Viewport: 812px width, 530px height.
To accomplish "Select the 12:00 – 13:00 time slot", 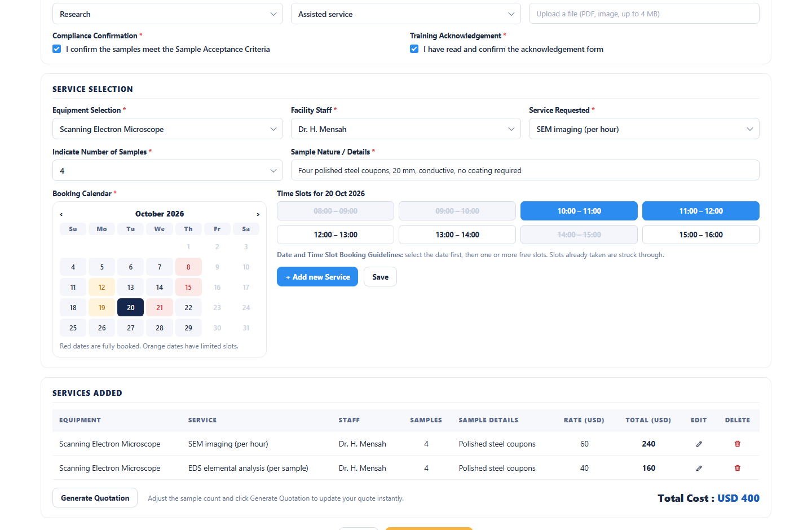I will (x=336, y=235).
